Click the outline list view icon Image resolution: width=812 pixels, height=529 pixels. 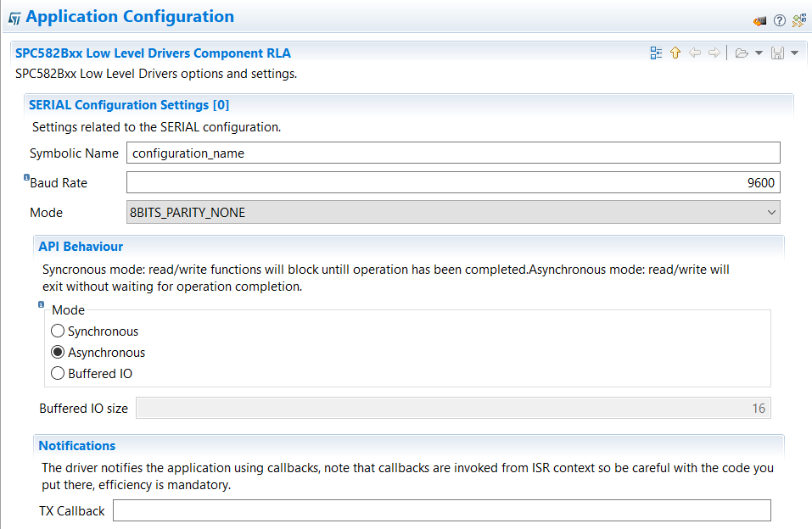coord(656,53)
